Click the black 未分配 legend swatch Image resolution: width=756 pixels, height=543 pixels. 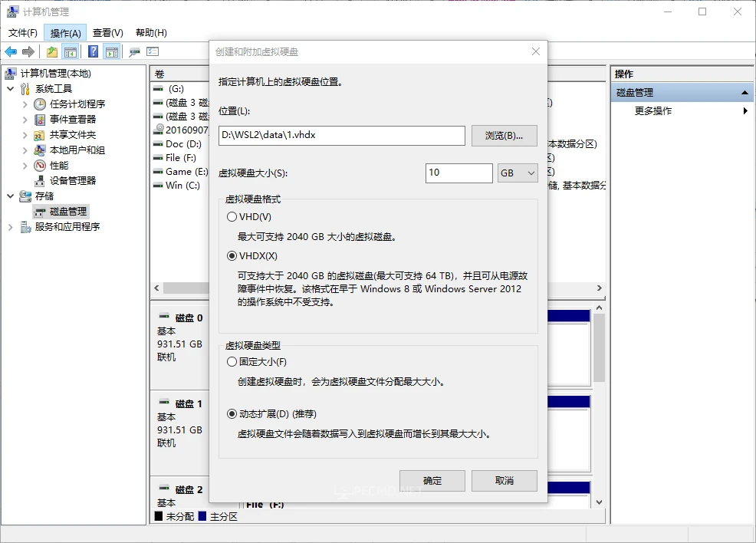click(159, 516)
